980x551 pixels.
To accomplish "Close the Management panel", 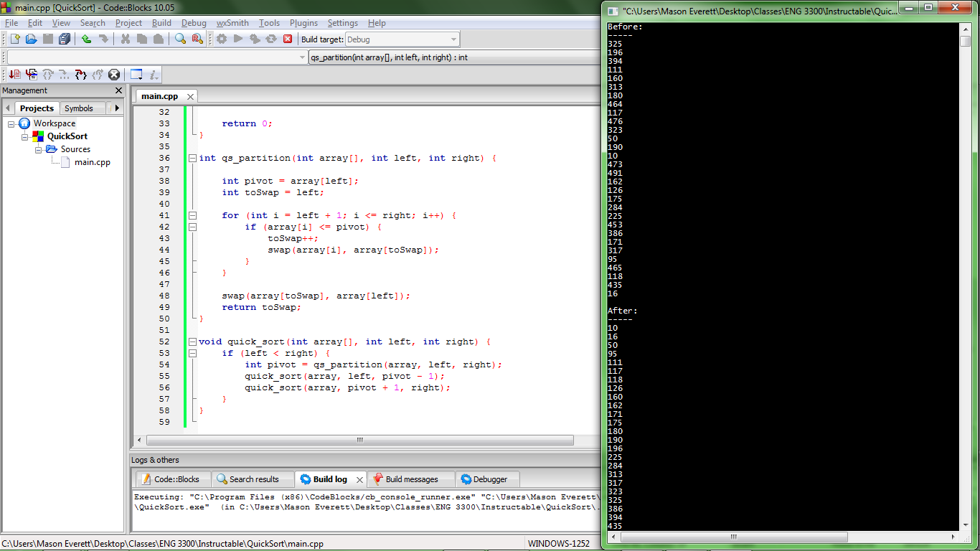I will tap(119, 90).
